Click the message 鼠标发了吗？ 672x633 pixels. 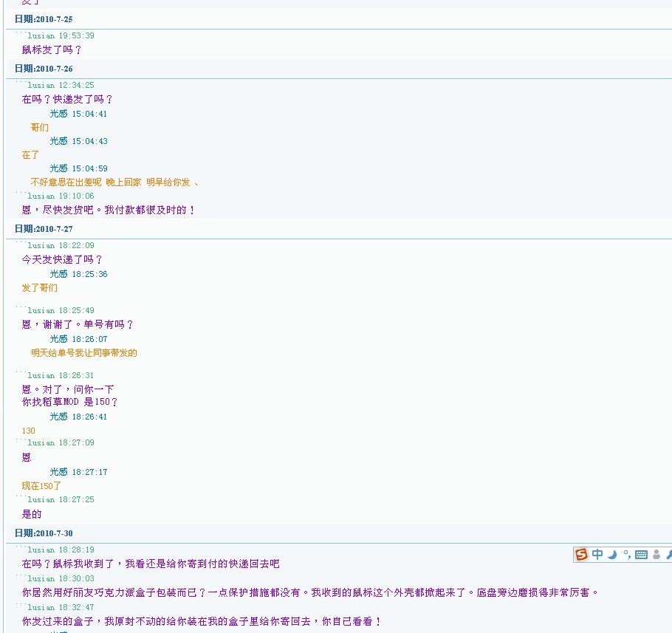pos(52,49)
